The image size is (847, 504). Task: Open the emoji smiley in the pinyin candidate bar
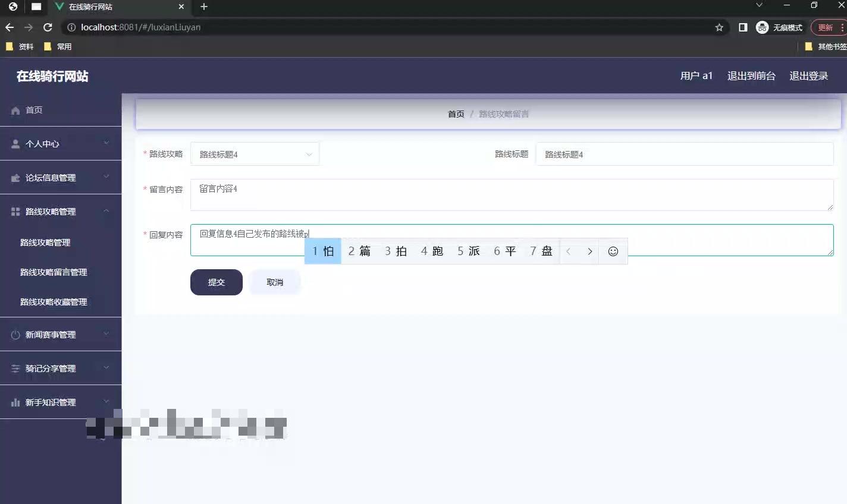coord(613,251)
